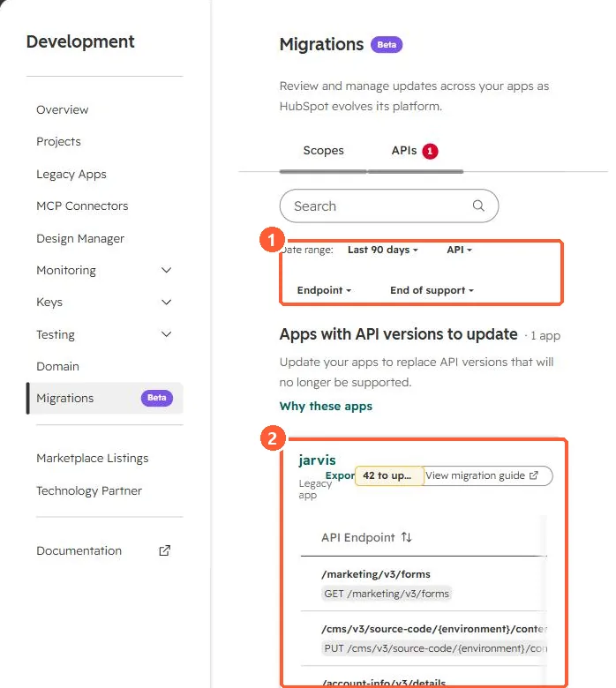The width and height of the screenshot is (616, 688).
Task: Open the API filter dropdown
Action: pos(459,250)
